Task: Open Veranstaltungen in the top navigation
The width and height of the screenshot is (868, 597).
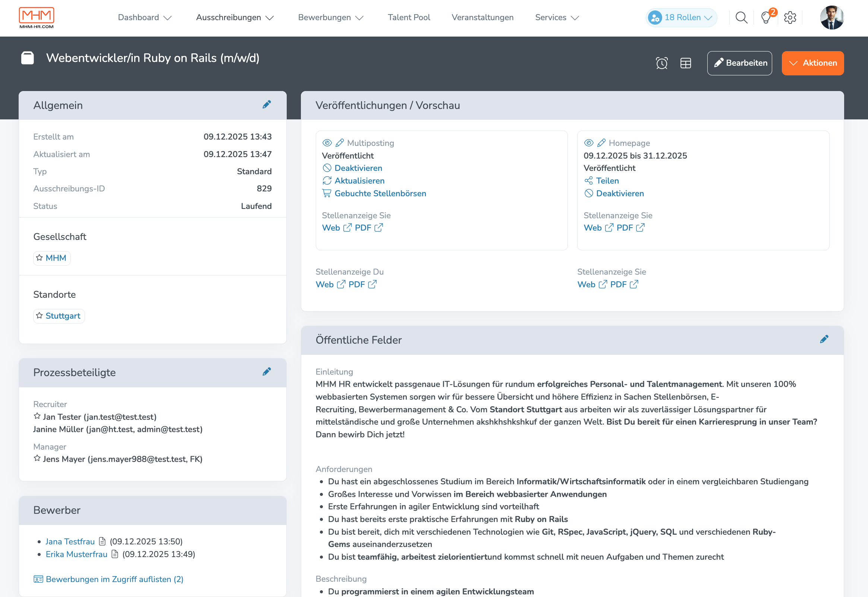Action: tap(482, 18)
